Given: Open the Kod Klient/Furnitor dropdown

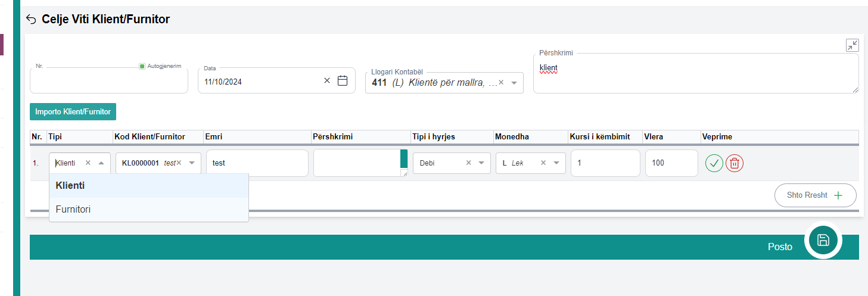Looking at the screenshot, I should pyautogui.click(x=192, y=163).
